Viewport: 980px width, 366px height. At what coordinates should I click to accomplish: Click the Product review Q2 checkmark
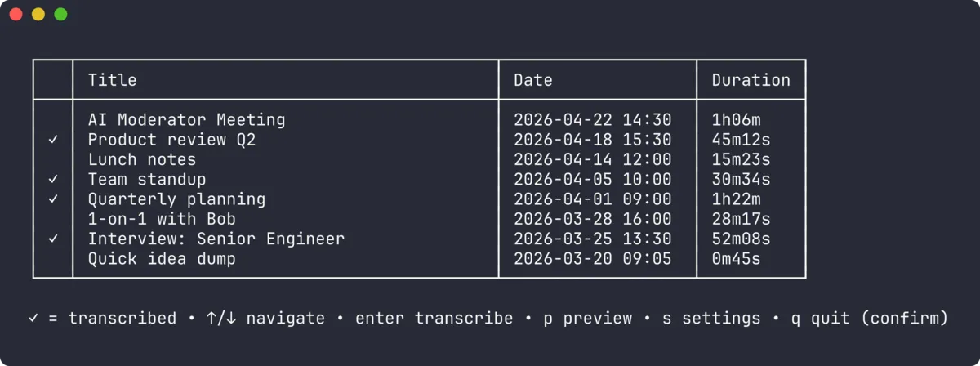(53, 141)
